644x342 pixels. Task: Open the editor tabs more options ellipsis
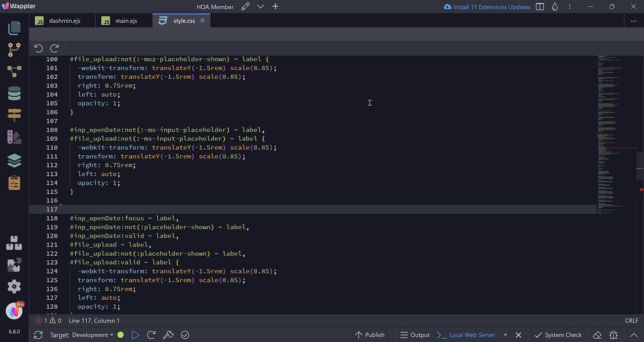[633, 21]
